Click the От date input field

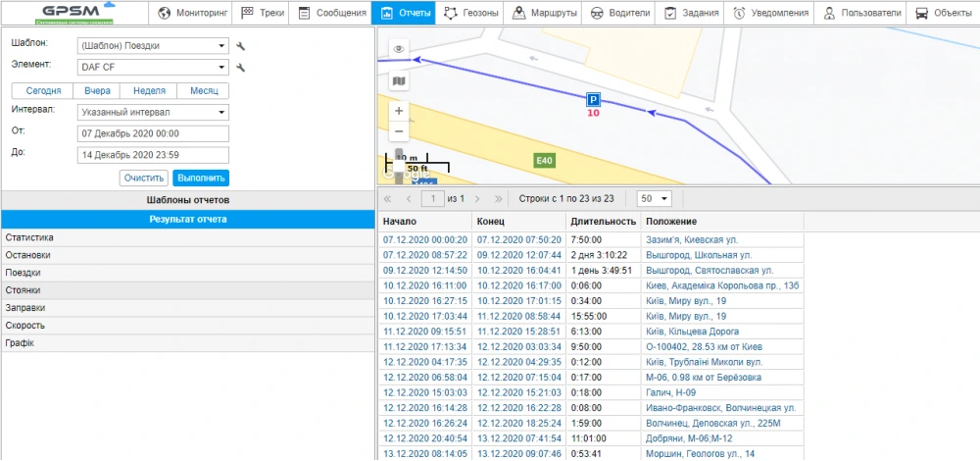[152, 133]
